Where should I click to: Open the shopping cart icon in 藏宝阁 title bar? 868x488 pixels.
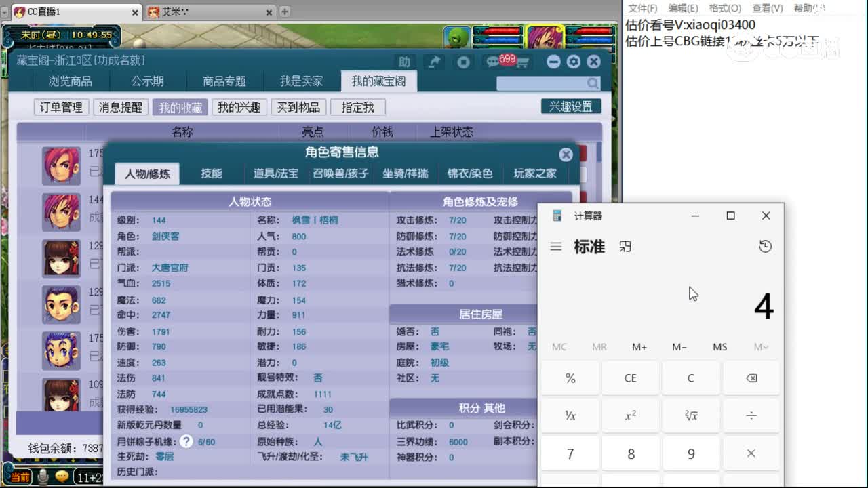coord(522,62)
